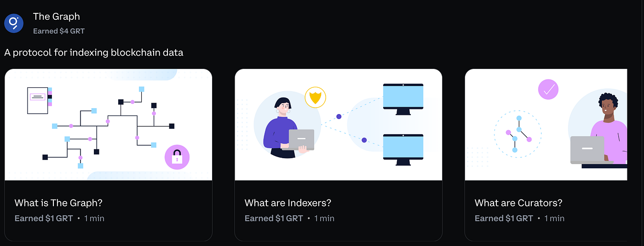Image resolution: width=644 pixels, height=246 pixels.
Task: Click the upper blue monitor icon
Action: pyautogui.click(x=403, y=99)
